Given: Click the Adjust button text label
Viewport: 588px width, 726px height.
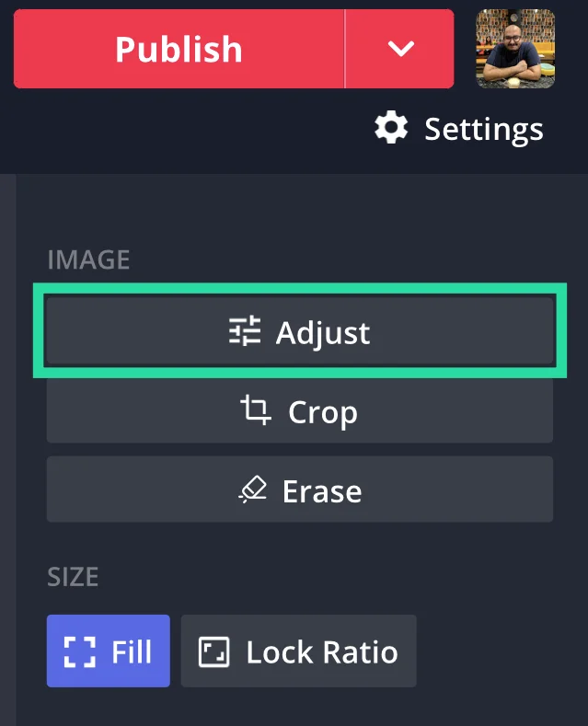Looking at the screenshot, I should click(323, 331).
